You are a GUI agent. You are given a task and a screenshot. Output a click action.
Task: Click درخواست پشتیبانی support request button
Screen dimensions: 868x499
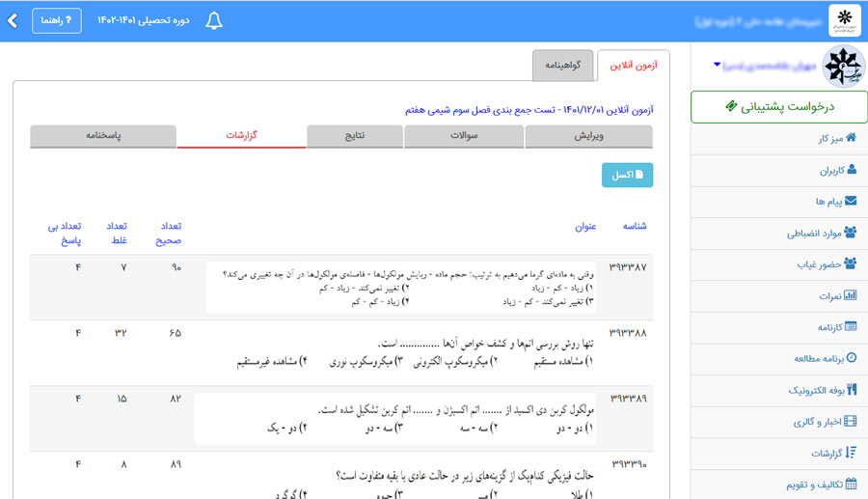pos(779,106)
